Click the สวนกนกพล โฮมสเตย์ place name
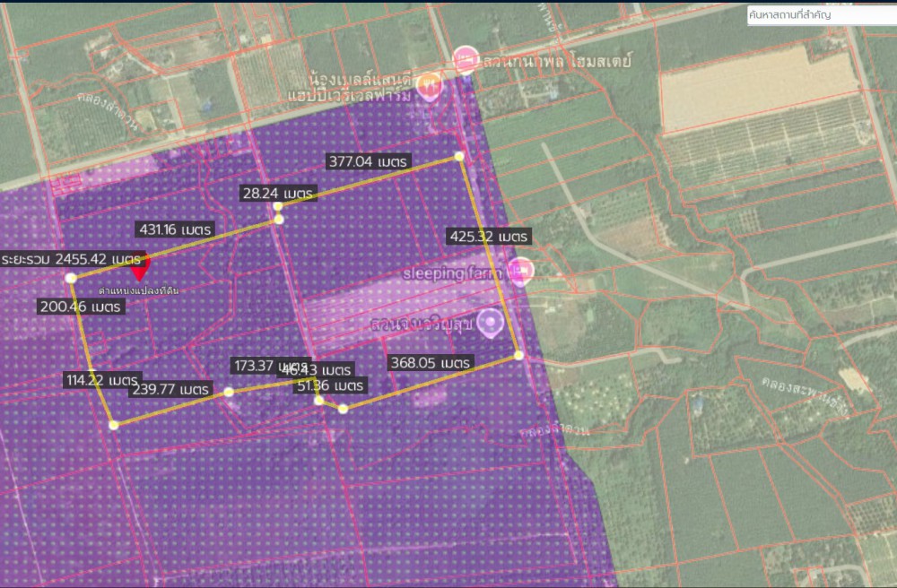897x588 pixels. pos(558,59)
